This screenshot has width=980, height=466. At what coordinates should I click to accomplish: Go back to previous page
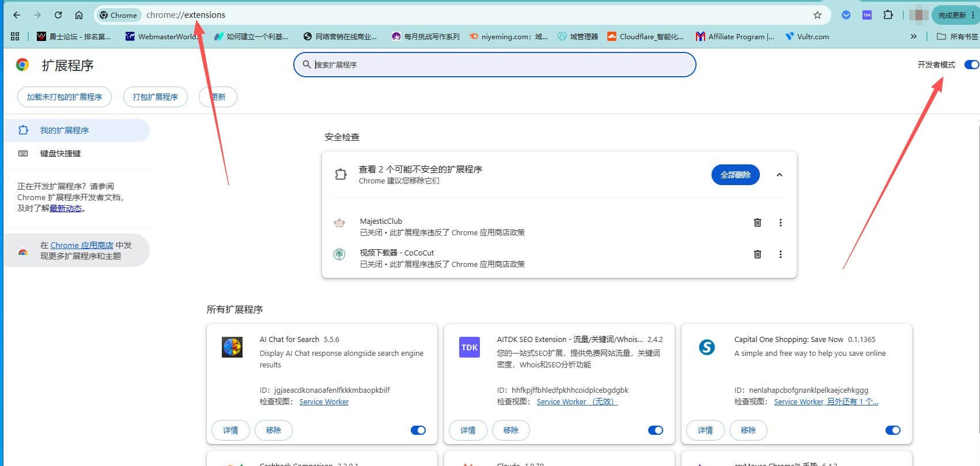(x=17, y=15)
